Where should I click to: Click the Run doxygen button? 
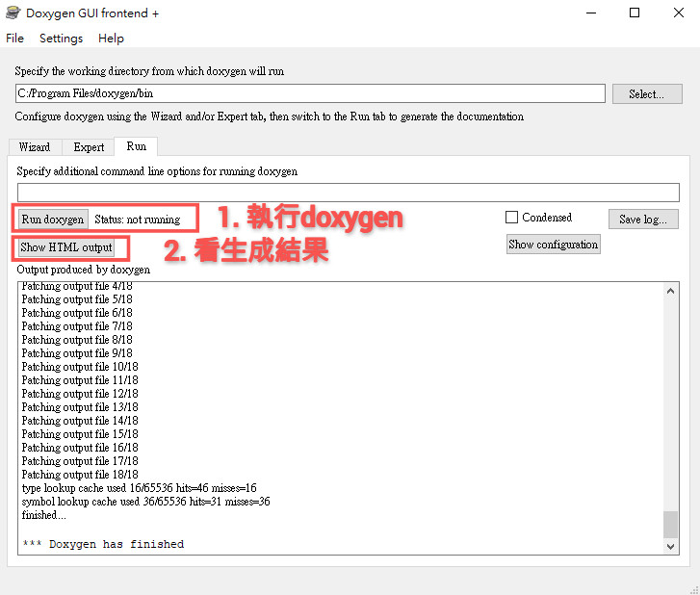coord(53,220)
